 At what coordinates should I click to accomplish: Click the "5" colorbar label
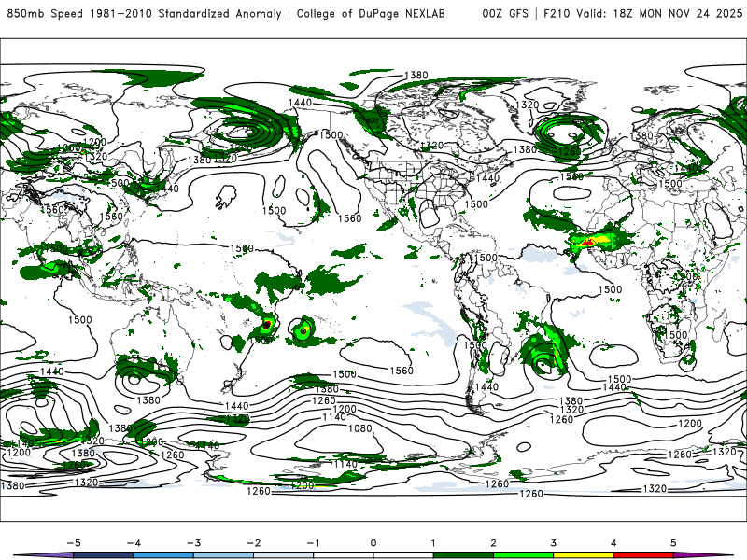click(673, 543)
